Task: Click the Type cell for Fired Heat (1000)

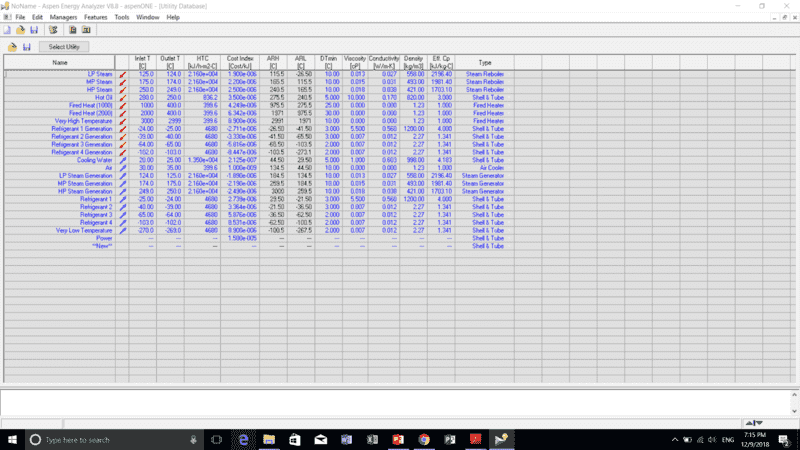Action: pyautogui.click(x=485, y=105)
